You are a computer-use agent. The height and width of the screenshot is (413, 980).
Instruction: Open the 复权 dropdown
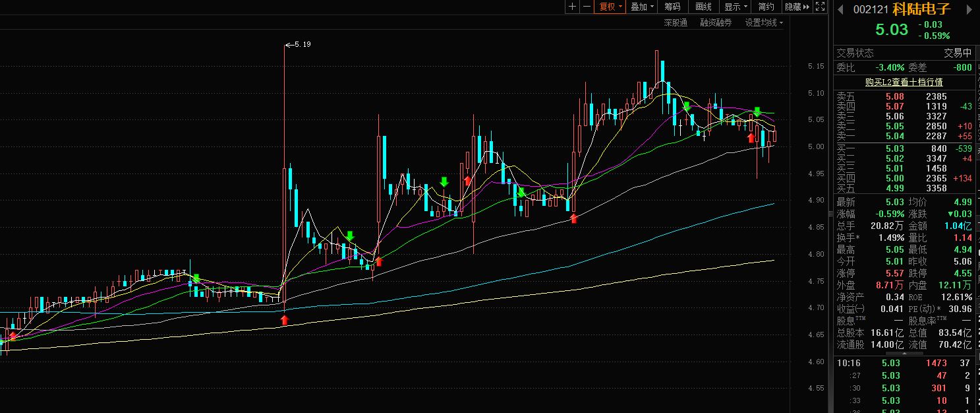click(x=610, y=7)
